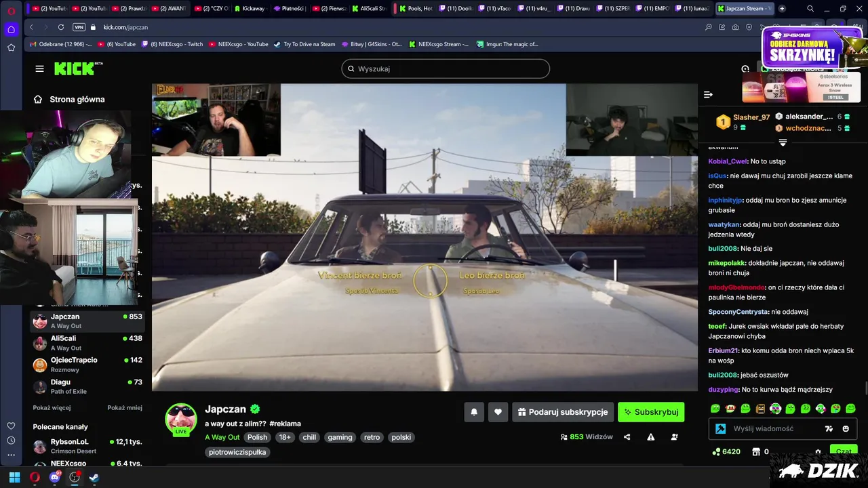Viewport: 868px width, 488px height.
Task: Open Japczan channel in sidebar list
Action: point(87,321)
